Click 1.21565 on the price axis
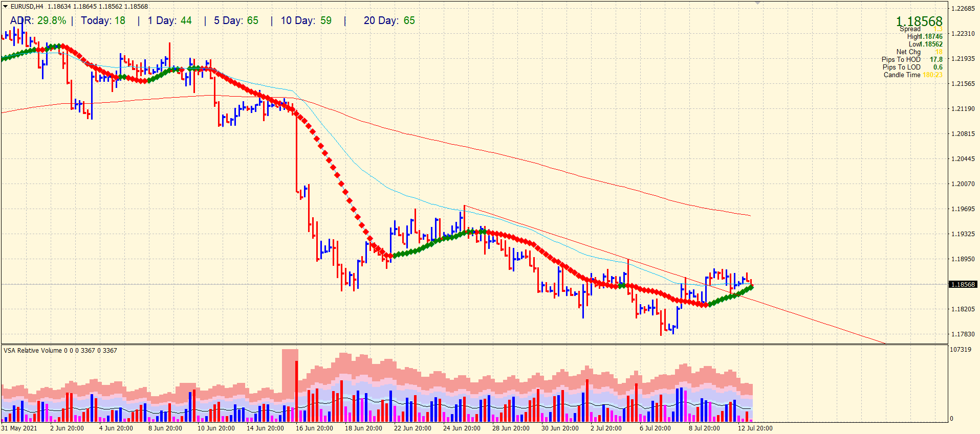Screen dimensions: 980x434 tap(963, 84)
